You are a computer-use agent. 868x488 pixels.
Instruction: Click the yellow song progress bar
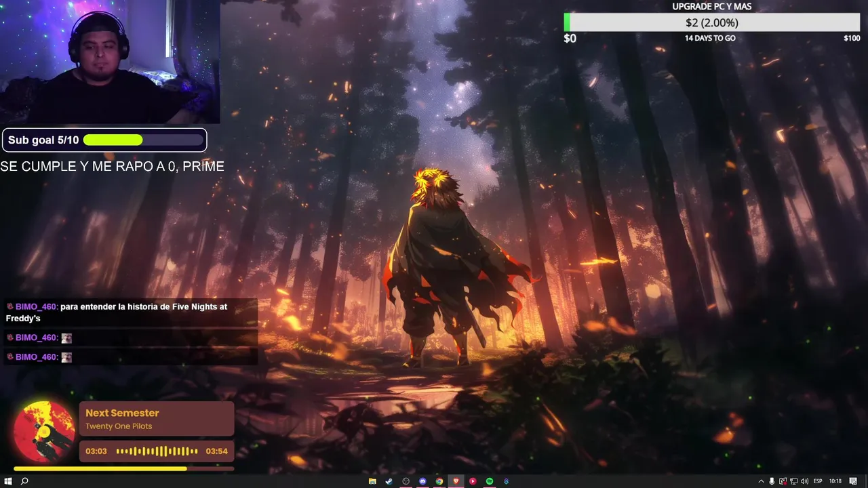click(x=123, y=468)
